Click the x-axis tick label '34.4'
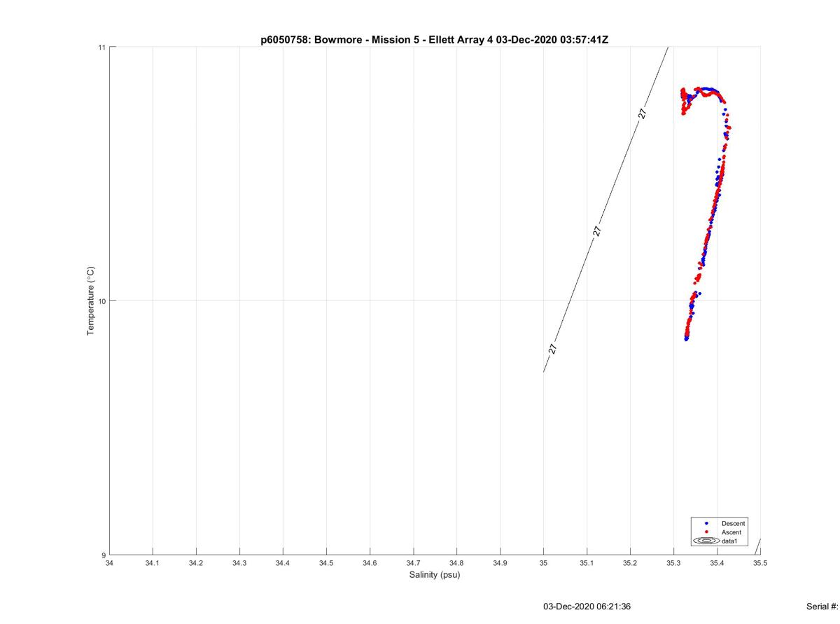 pyautogui.click(x=283, y=562)
